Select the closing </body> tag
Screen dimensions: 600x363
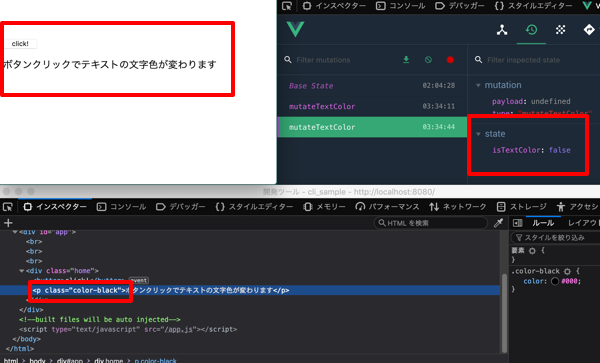[x=26, y=339]
